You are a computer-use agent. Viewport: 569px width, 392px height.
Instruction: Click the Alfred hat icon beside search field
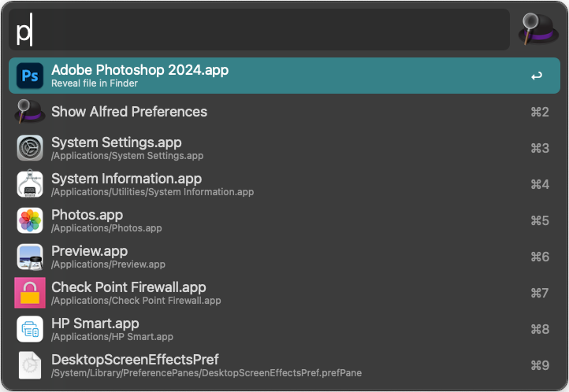click(x=538, y=29)
